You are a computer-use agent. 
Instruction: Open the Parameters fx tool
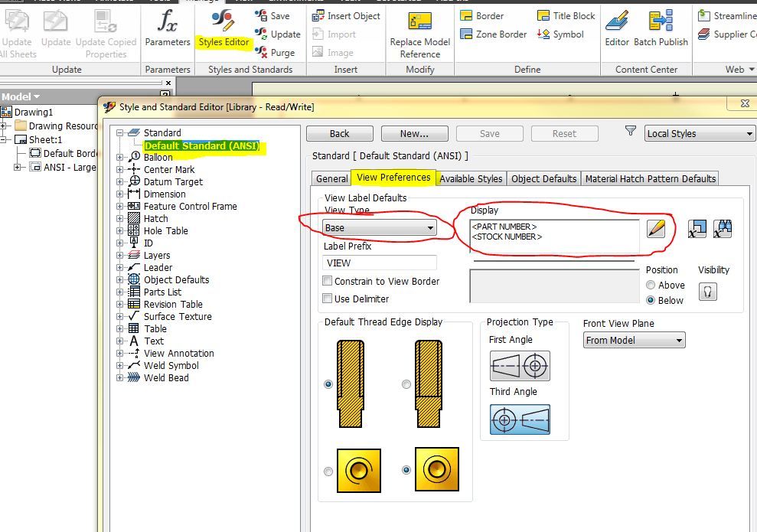click(168, 28)
